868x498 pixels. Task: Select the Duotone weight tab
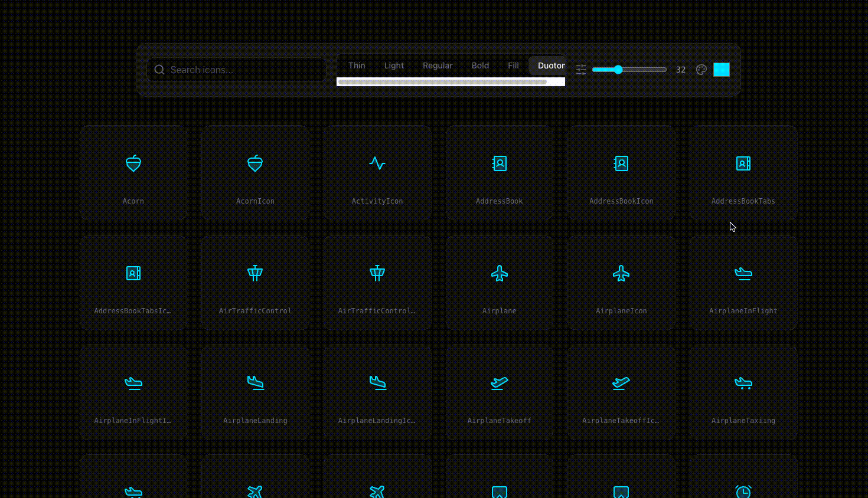549,65
